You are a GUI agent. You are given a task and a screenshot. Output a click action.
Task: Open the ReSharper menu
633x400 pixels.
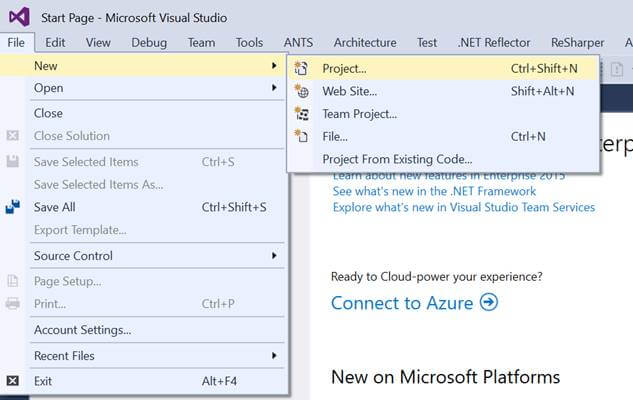click(x=576, y=42)
